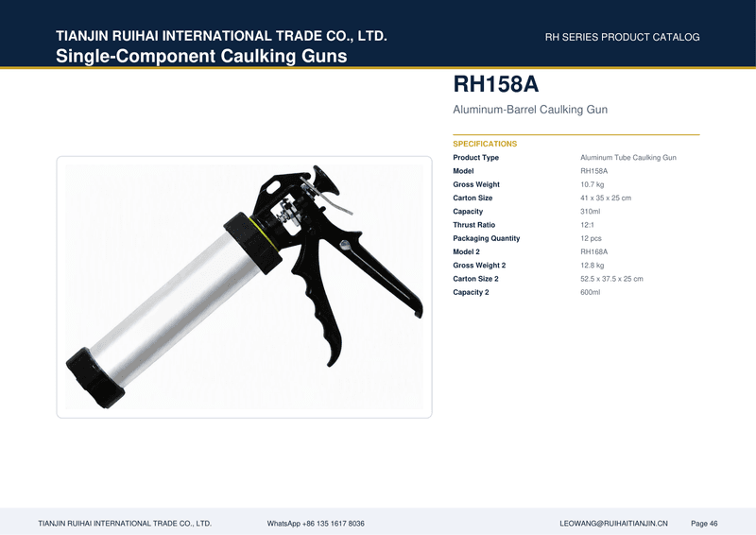The image size is (756, 535).
Task: Click the 'Model' specification label
Action: click(463, 171)
